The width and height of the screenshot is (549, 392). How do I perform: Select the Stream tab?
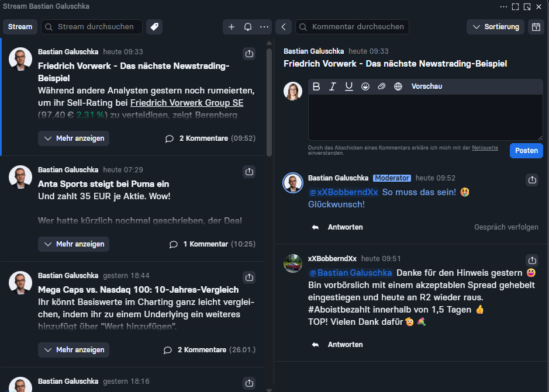tap(20, 27)
